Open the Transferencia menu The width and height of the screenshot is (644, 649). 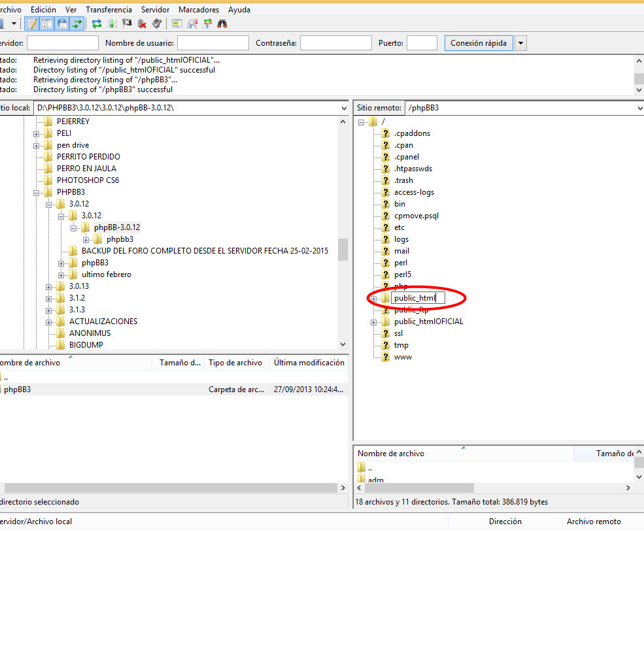(109, 10)
